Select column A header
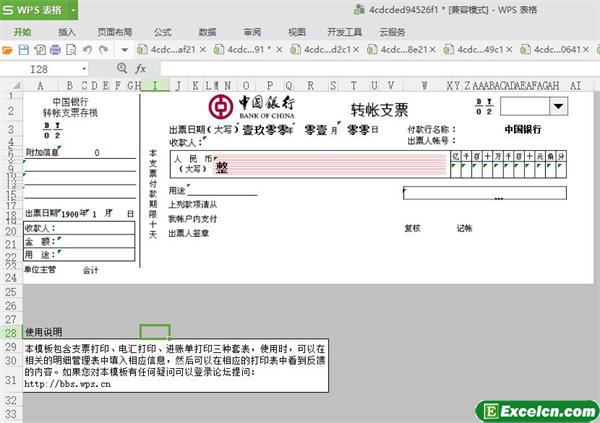 tap(40, 86)
